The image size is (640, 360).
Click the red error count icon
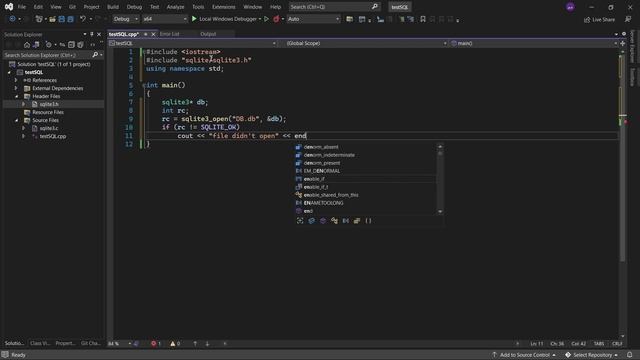coord(153,344)
